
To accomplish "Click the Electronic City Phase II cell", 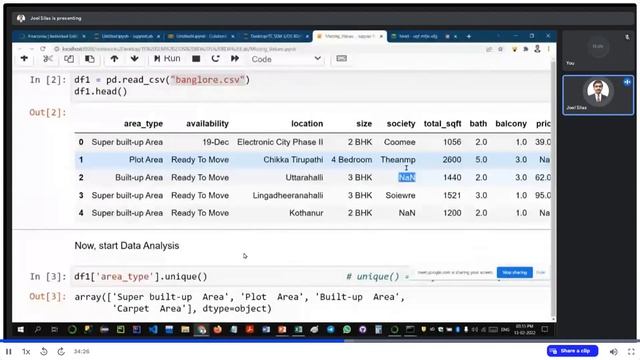I will 280,142.
